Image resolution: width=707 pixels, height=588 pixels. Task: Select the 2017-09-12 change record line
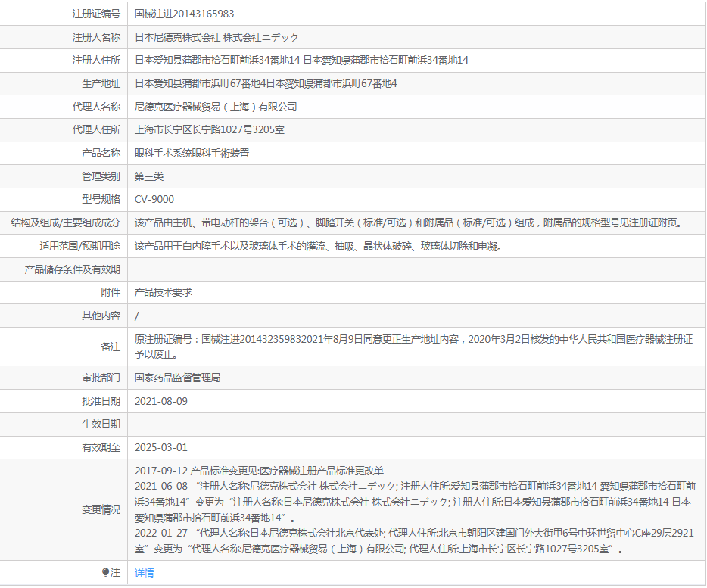(x=260, y=471)
